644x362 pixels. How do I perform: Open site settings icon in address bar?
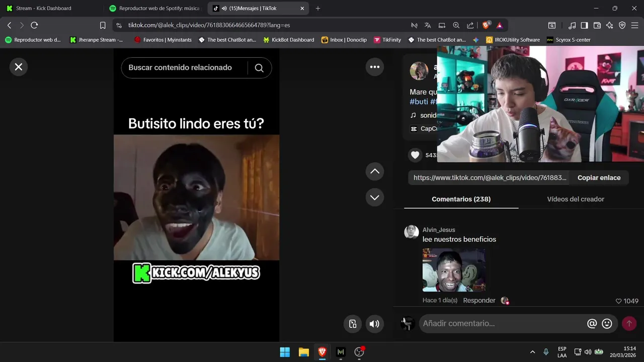coord(119,25)
